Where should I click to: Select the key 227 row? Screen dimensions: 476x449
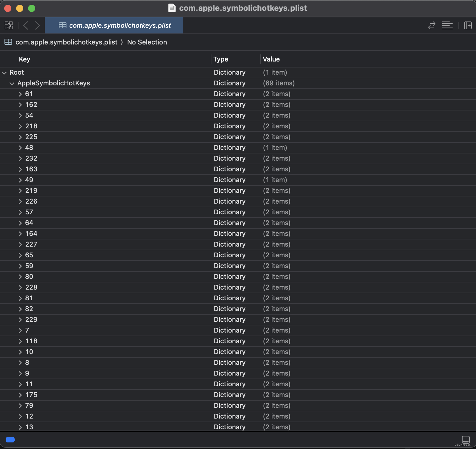[x=238, y=245]
